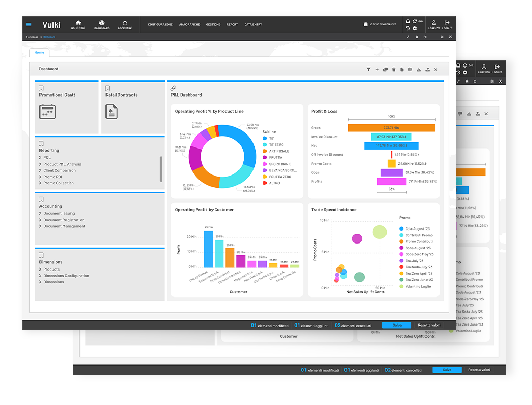Toggle bookmark flag on Promotional Gantt panel
This screenshot has height=405, width=532.
click(x=42, y=88)
